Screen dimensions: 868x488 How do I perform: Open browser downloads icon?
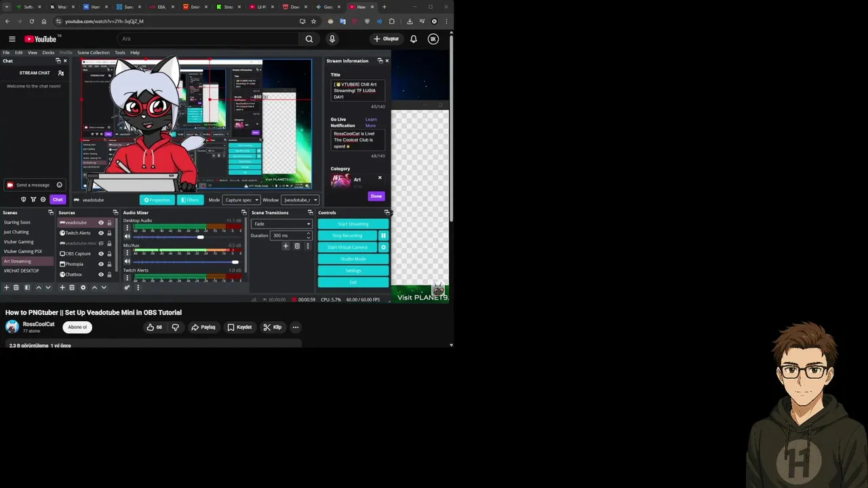(410, 21)
